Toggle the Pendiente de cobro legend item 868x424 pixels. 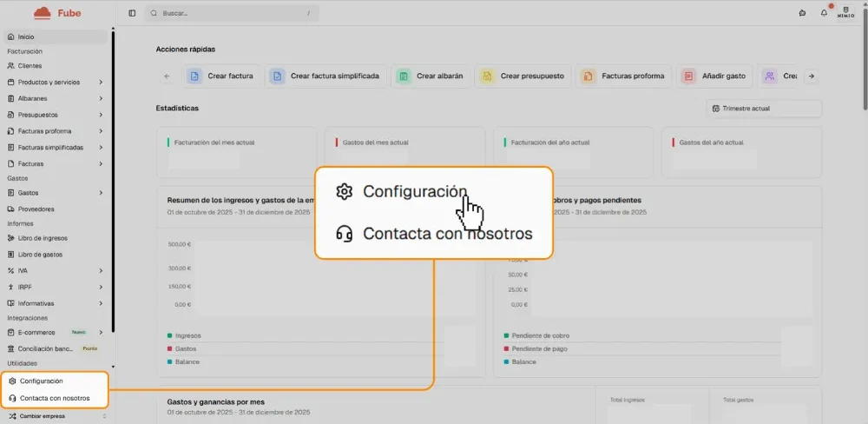coord(536,336)
